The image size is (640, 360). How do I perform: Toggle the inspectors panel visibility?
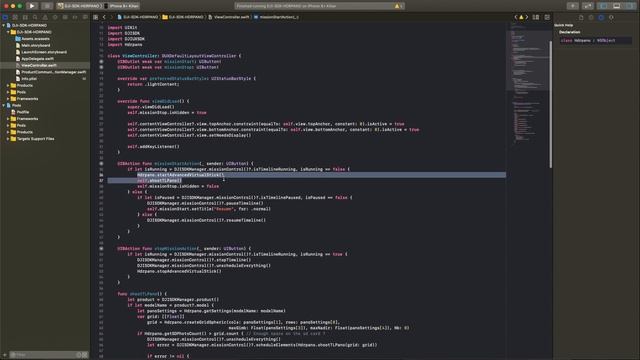point(630,6)
